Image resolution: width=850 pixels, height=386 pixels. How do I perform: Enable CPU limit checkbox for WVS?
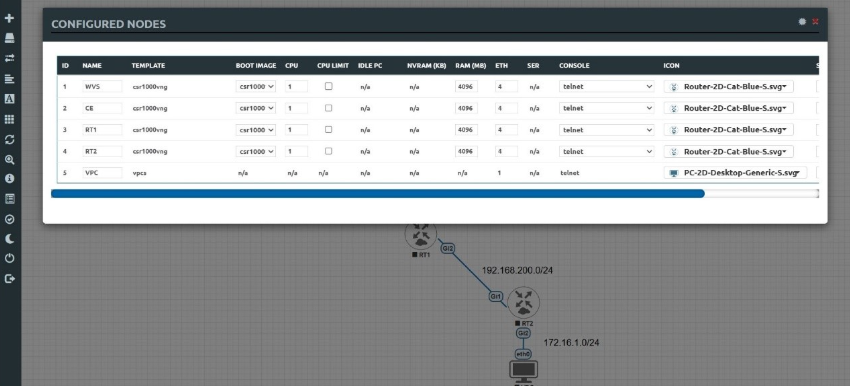pyautogui.click(x=329, y=86)
